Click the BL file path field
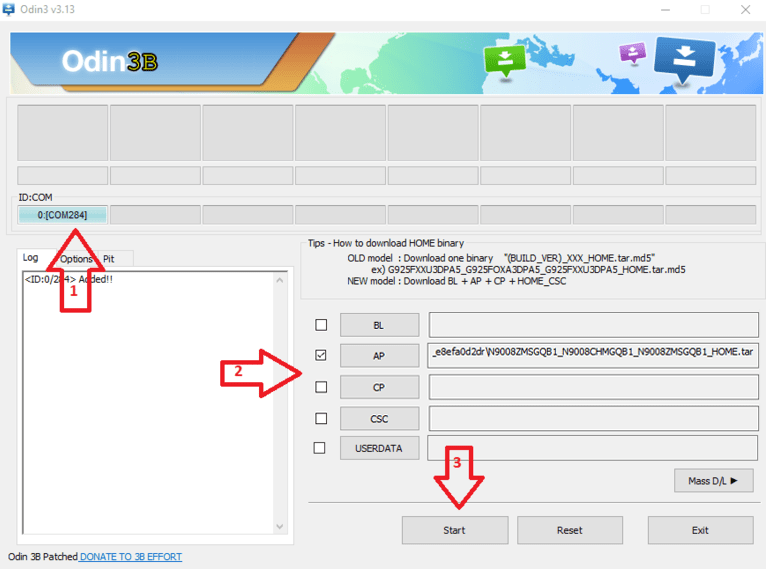The image size is (767, 570). click(593, 325)
